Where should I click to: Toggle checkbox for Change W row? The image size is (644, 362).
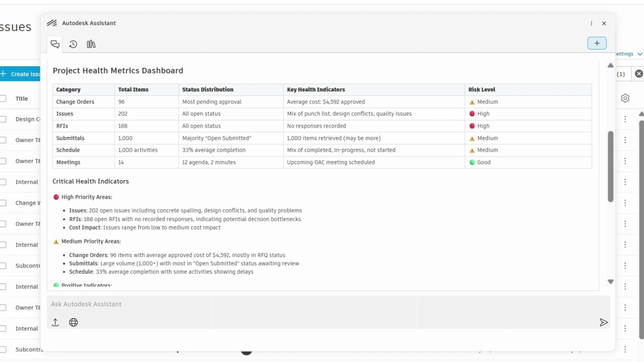coord(3,203)
